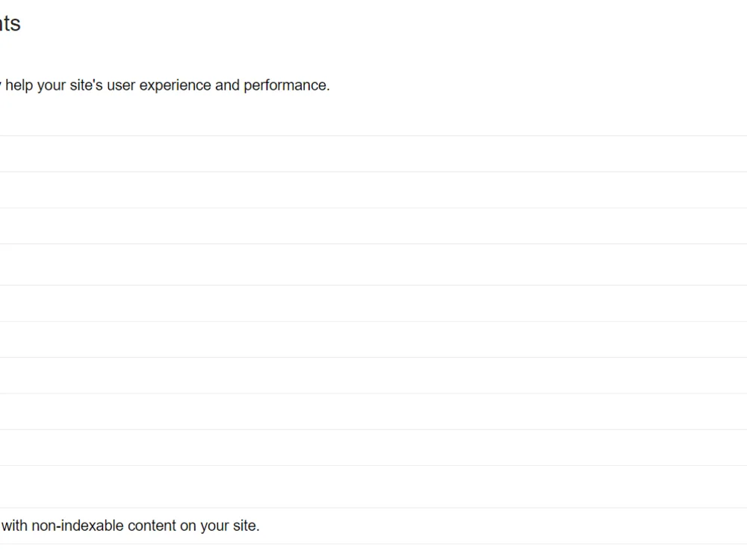Select the fifth empty list row
Image resolution: width=747 pixels, height=560 pixels.
[373, 303]
